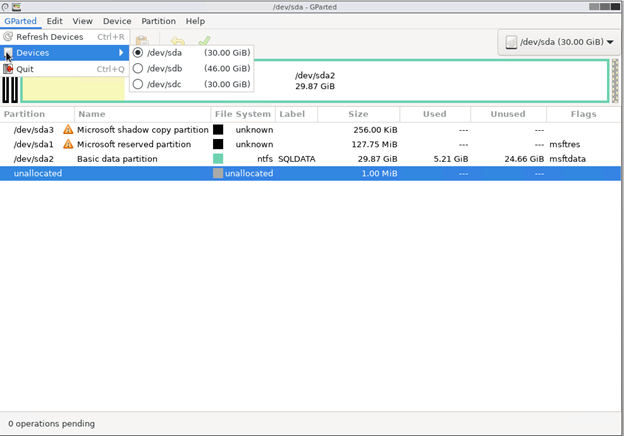The image size is (624, 436).
Task: Choose Quit from the GParted menu
Action: click(x=64, y=69)
